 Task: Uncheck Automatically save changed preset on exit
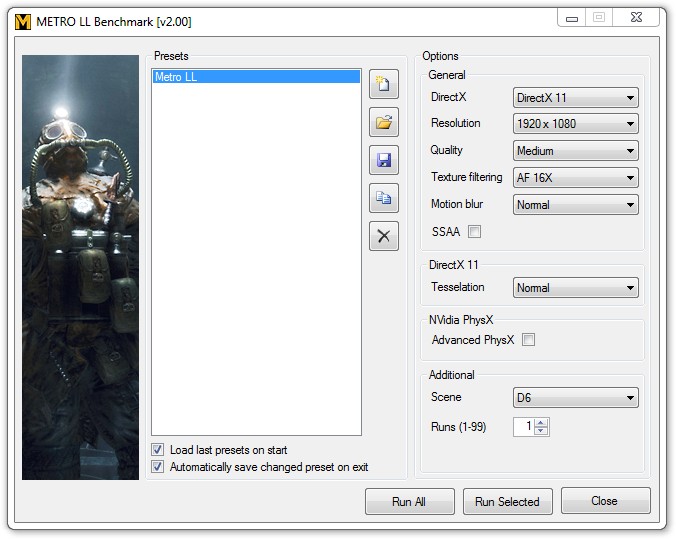coord(158,467)
